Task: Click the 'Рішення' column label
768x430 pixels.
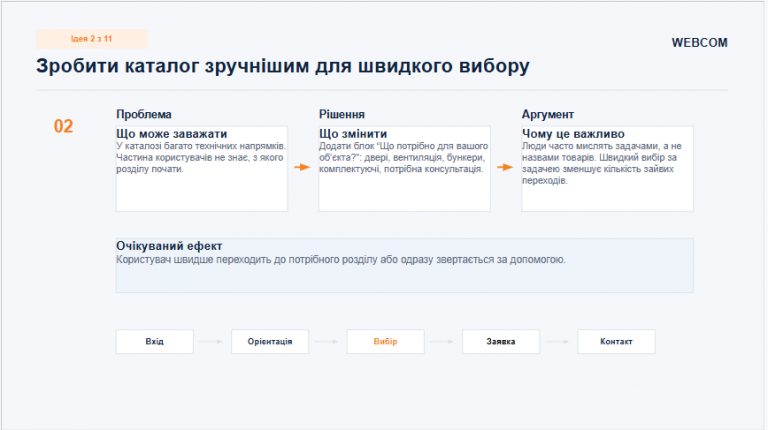Action: point(342,115)
